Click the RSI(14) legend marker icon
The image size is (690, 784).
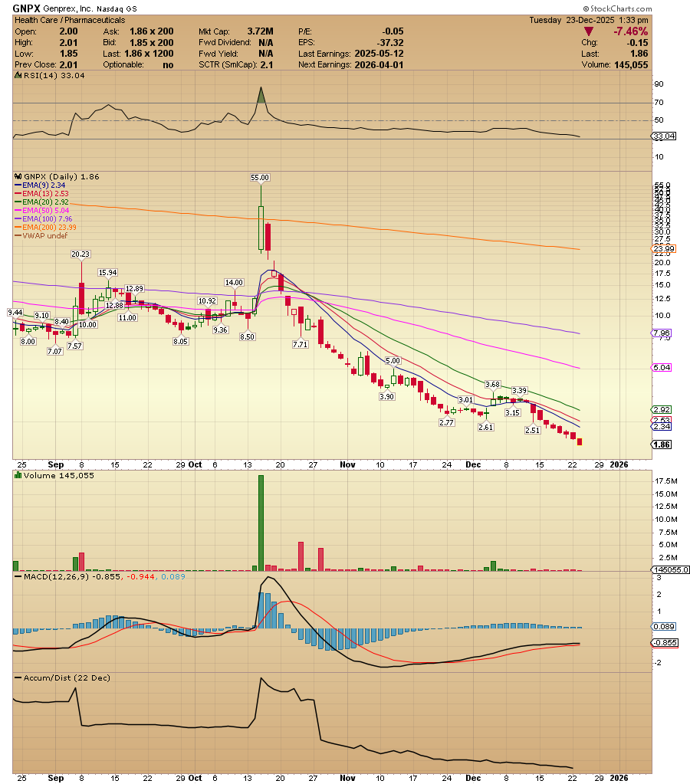pyautogui.click(x=18, y=76)
